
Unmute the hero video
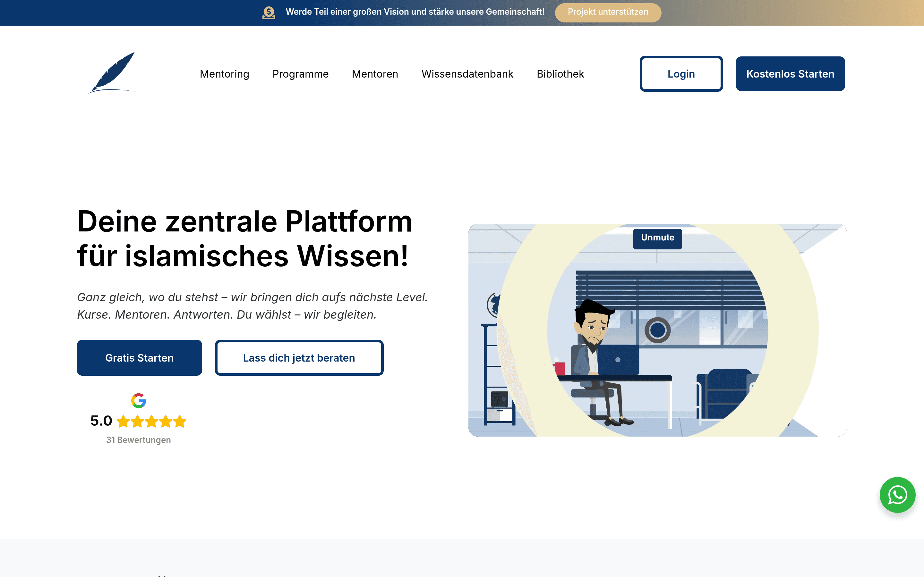click(657, 238)
